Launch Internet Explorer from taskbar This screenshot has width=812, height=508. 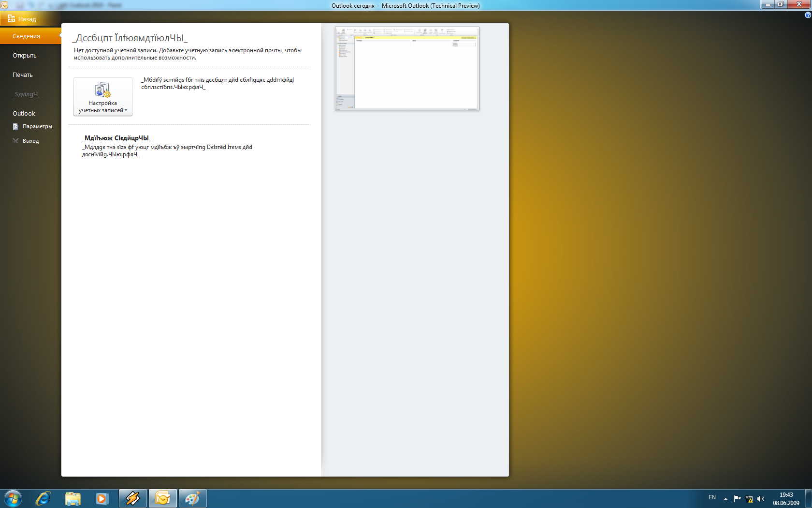coord(43,498)
